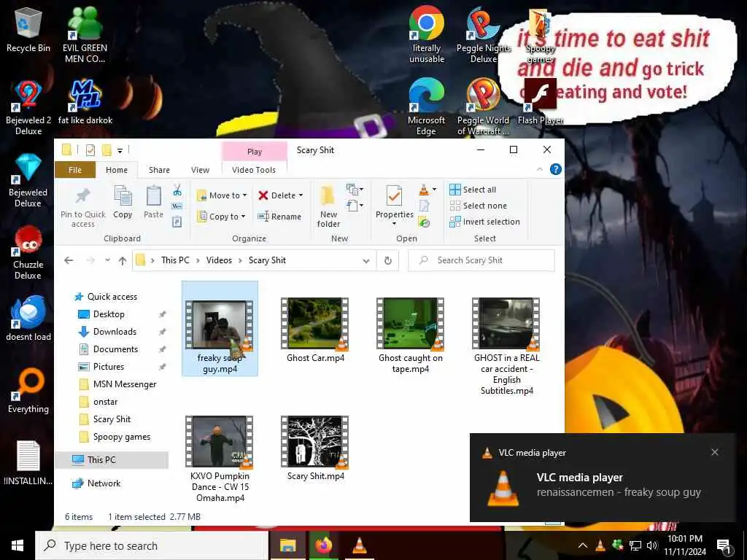The image size is (747, 560).
Task: Launch Microsoft Edge desktop shortcut
Action: (426, 107)
